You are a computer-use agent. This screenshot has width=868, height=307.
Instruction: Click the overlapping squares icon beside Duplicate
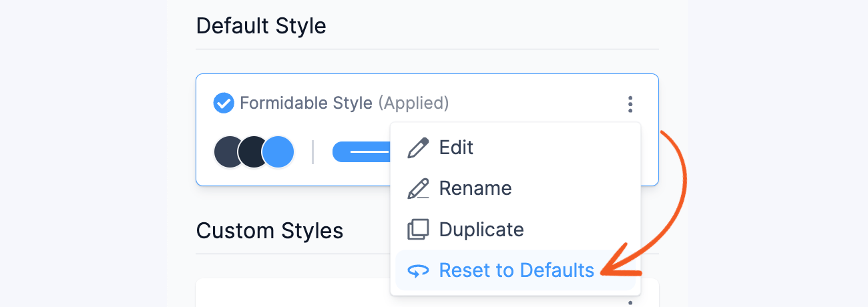(x=418, y=230)
